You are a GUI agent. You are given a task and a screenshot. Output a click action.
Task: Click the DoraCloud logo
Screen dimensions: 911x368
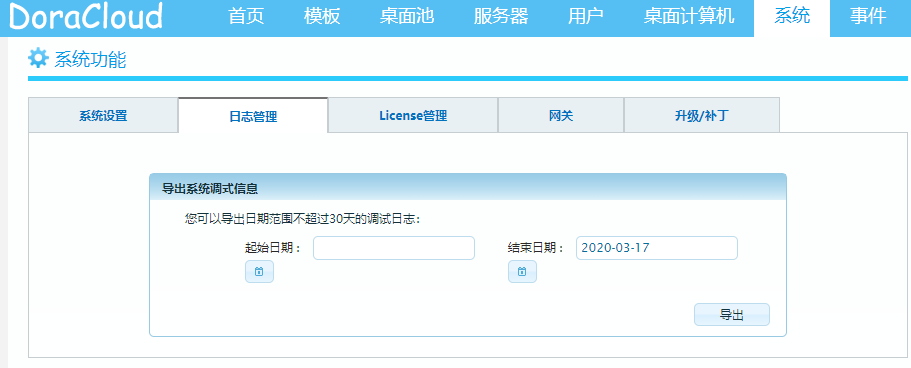(86, 17)
